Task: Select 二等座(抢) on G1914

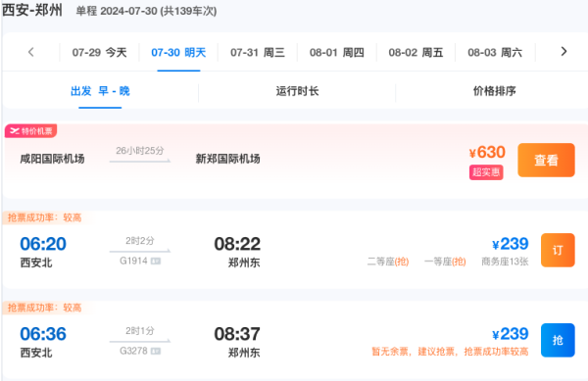Action: click(x=388, y=262)
